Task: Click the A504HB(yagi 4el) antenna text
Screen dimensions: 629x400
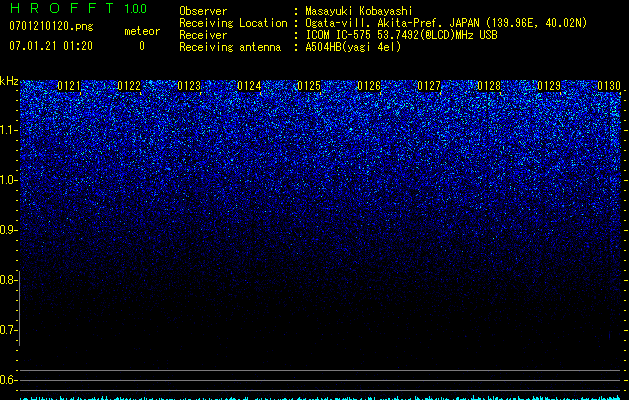Action: point(353,47)
